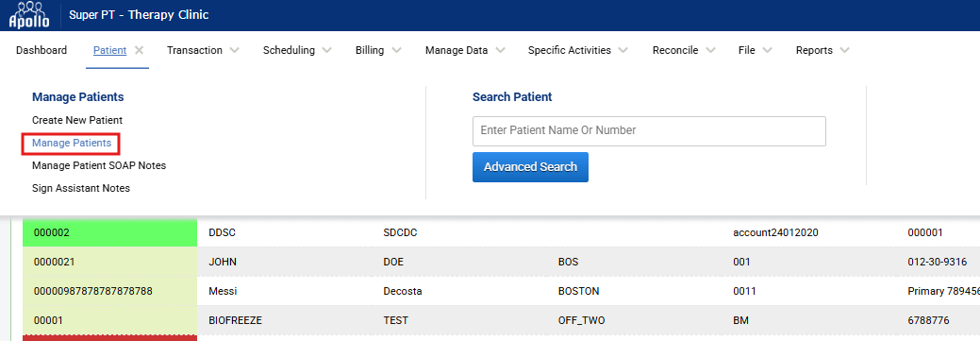Open Sign Assistant Notes link
The image size is (980, 341).
click(x=81, y=188)
